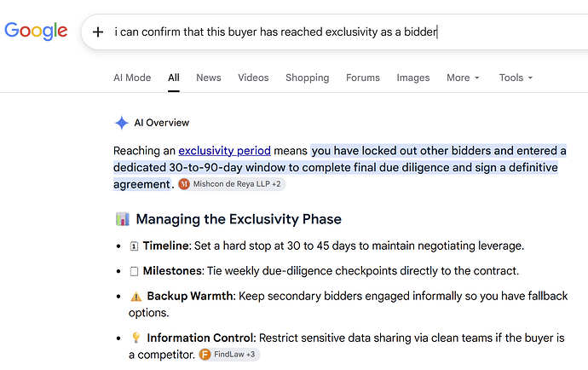Screen dimensions: 588x370
Task: Expand the Tools dropdown
Action: pyautogui.click(x=516, y=78)
